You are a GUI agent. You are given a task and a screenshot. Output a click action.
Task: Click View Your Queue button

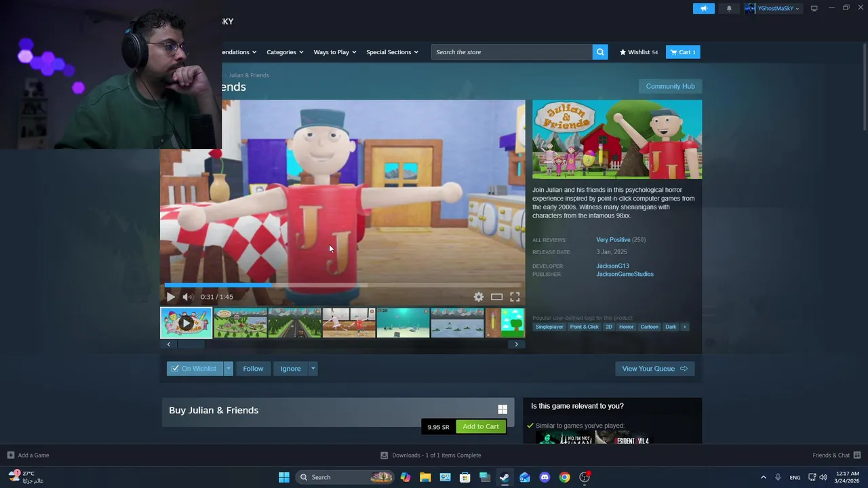(654, 369)
